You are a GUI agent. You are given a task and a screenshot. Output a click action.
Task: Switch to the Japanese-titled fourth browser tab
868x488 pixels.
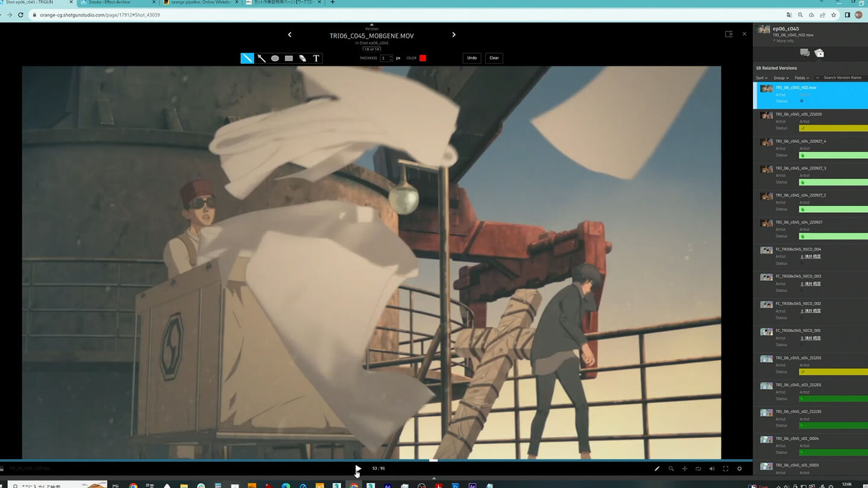pyautogui.click(x=283, y=2)
